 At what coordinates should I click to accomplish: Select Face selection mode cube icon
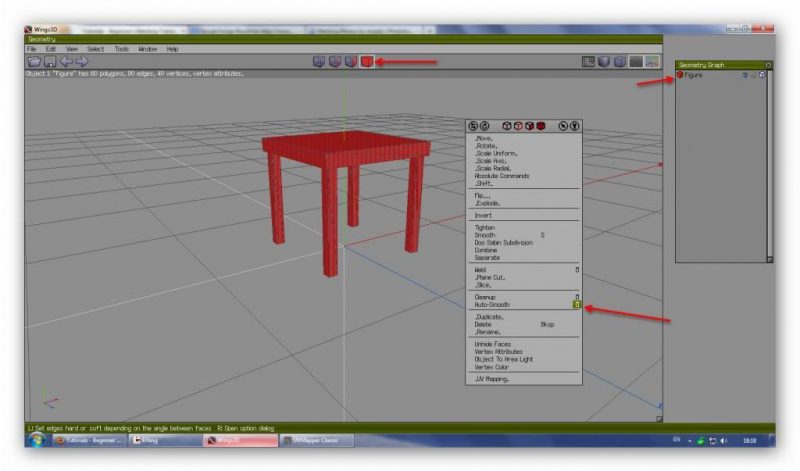click(351, 62)
